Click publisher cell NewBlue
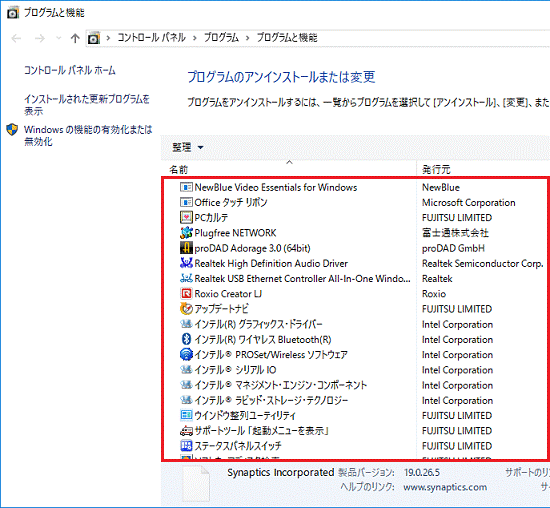Image resolution: width=550 pixels, height=508 pixels. (441, 187)
